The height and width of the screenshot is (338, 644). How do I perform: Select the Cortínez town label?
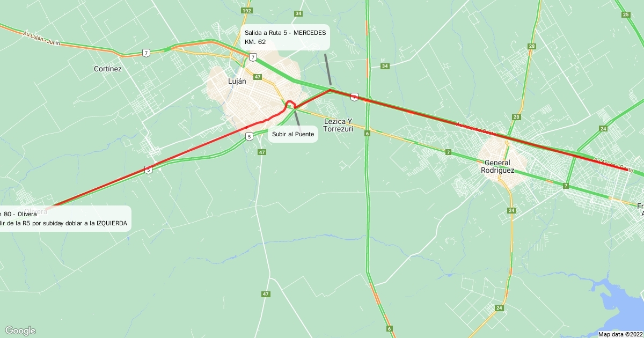click(108, 69)
